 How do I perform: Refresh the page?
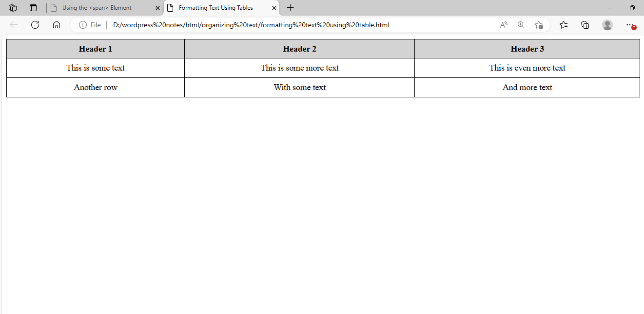[x=35, y=25]
